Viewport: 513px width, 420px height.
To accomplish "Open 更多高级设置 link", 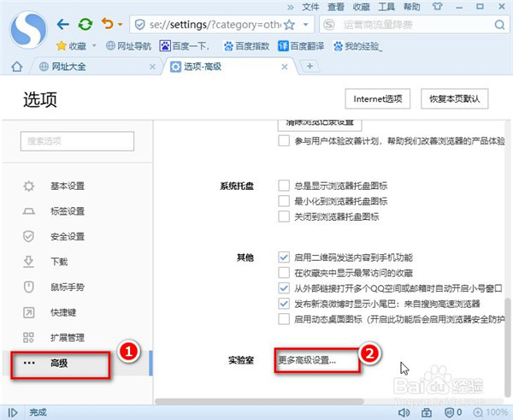I will (308, 360).
